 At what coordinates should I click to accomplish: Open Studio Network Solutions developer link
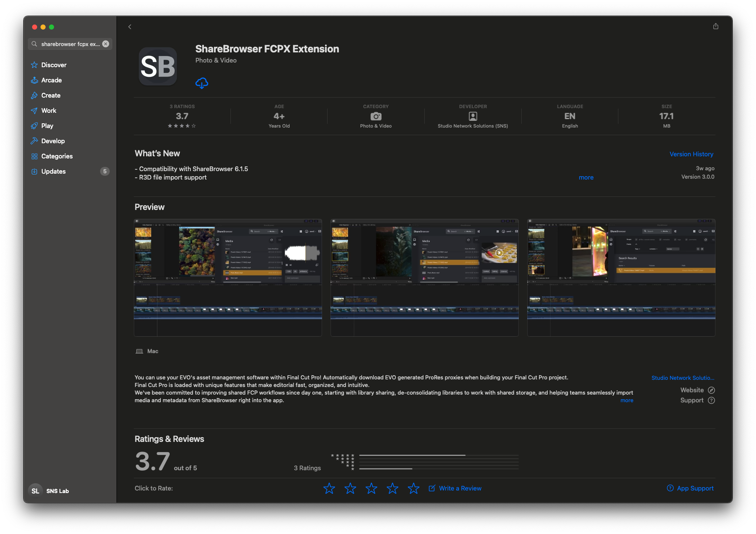point(683,378)
